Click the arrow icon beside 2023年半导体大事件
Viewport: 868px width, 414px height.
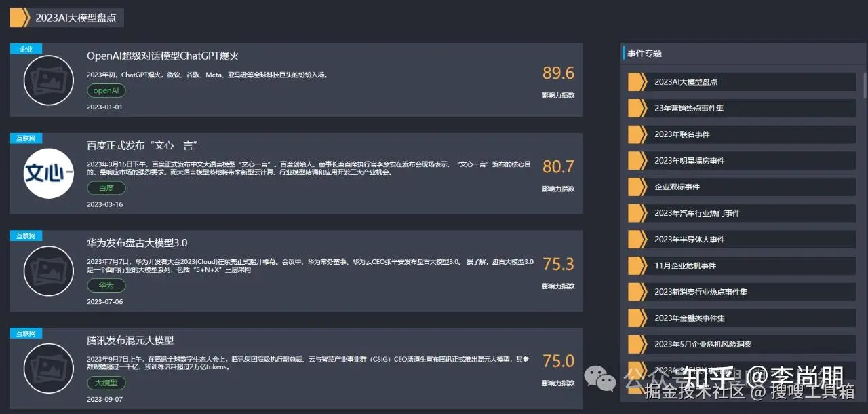coord(638,240)
